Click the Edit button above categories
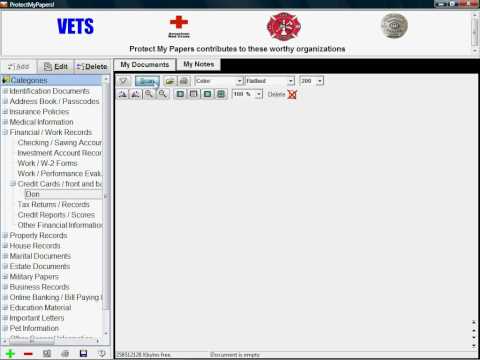Viewport: 480px width, 360px height. click(x=56, y=67)
